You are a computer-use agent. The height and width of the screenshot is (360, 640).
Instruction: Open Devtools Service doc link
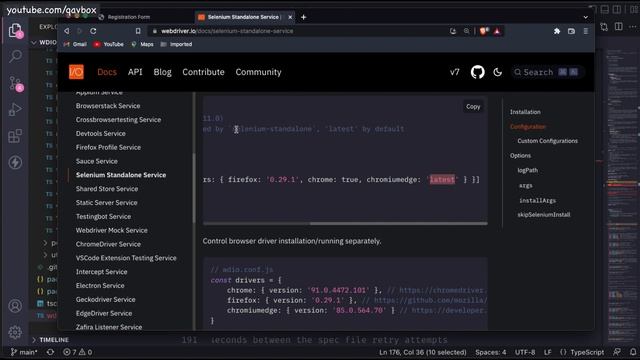coord(100,133)
